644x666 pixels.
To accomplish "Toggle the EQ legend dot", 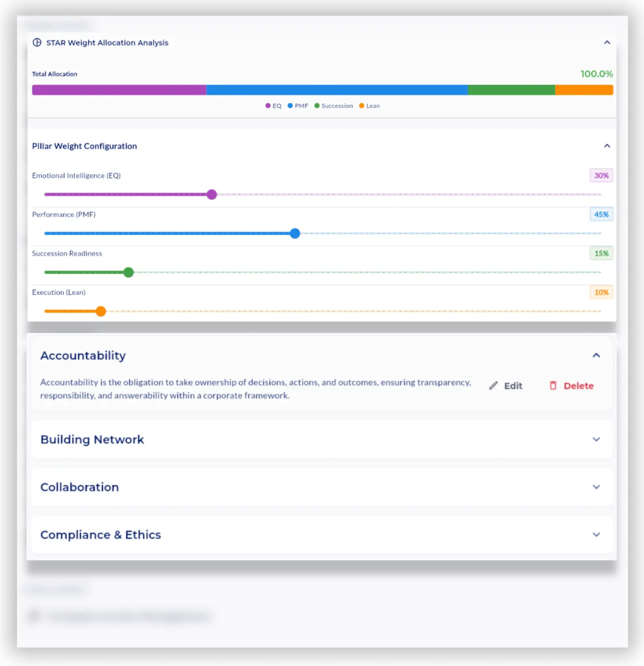I will coord(267,106).
